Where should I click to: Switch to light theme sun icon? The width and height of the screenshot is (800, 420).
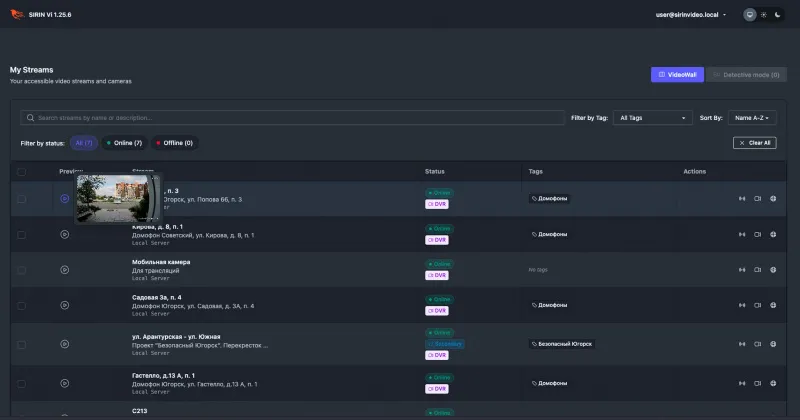click(764, 15)
